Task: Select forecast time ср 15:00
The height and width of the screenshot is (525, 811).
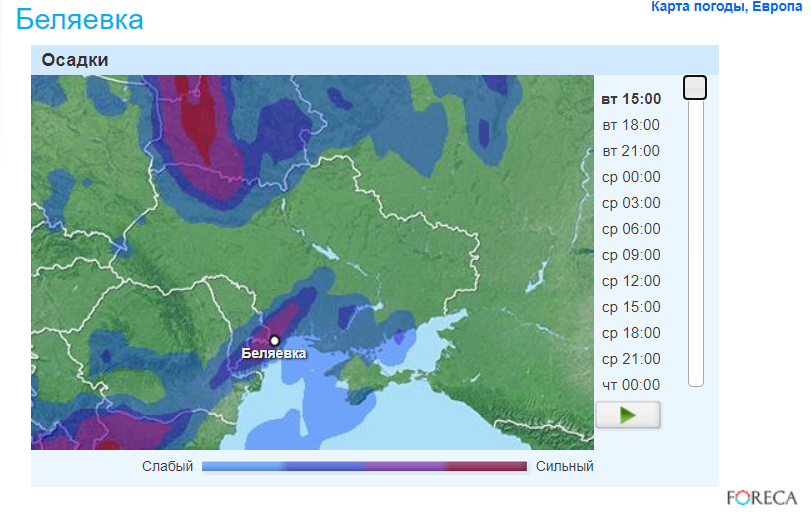Action: point(631,307)
